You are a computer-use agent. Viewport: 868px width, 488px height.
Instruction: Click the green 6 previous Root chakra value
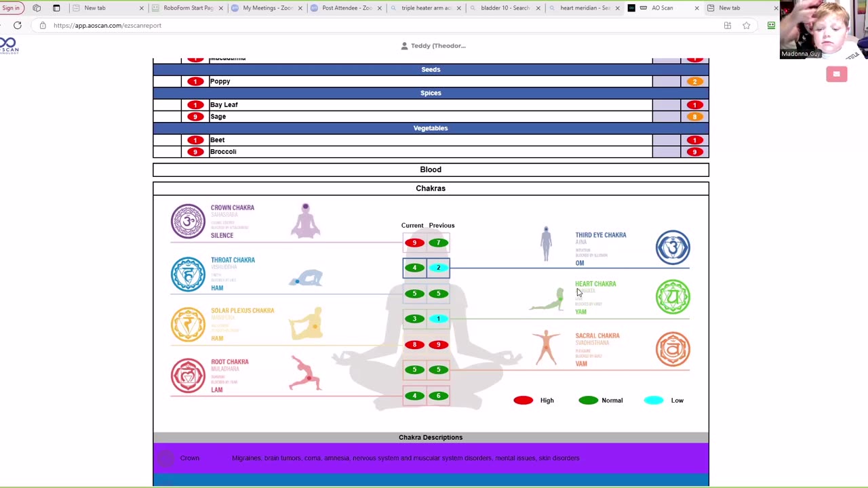(x=438, y=396)
